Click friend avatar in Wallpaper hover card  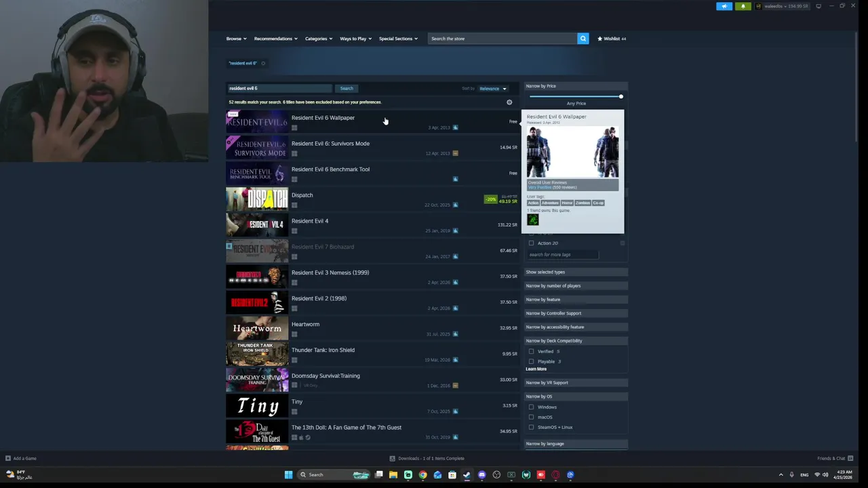coord(533,220)
